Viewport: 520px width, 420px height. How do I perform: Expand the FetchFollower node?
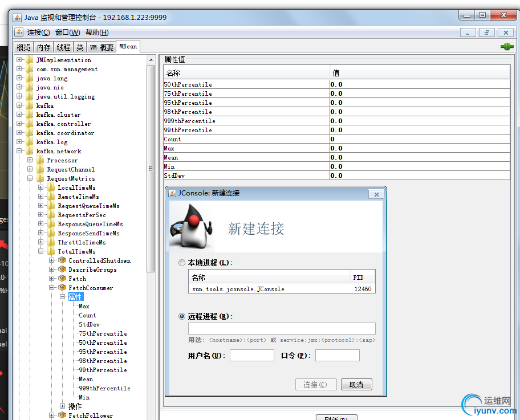pyautogui.click(x=51, y=415)
